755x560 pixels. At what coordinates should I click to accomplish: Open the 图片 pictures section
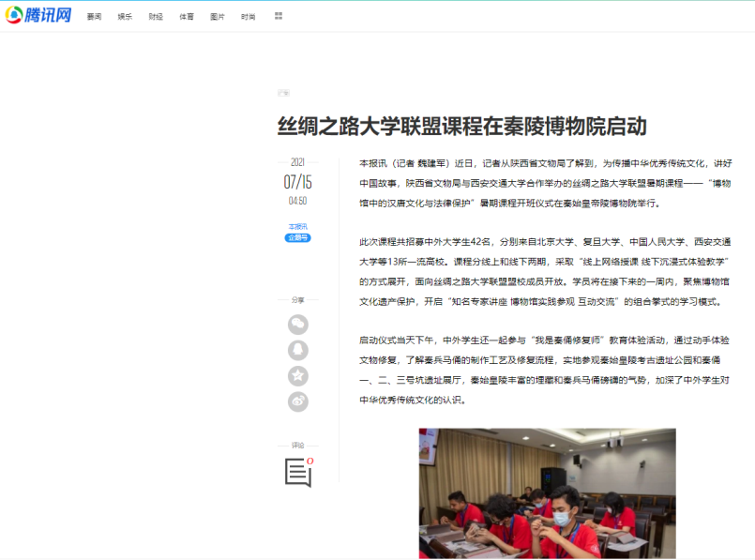point(218,17)
